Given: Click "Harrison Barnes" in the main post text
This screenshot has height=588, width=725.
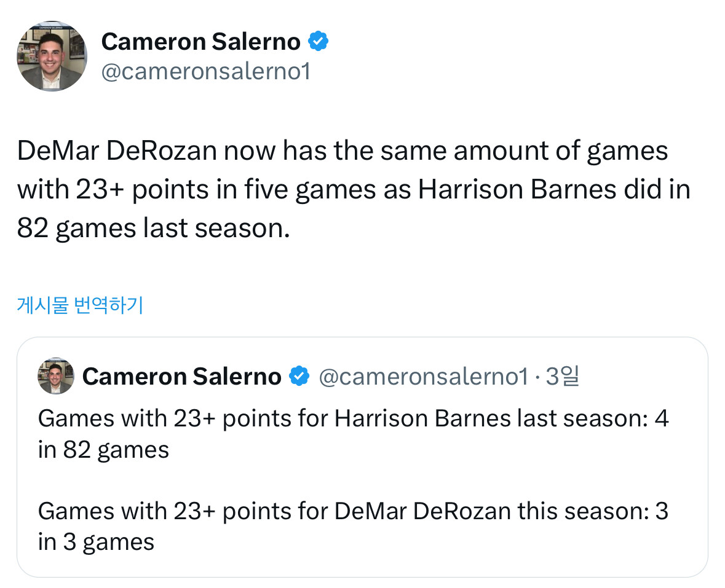Looking at the screenshot, I should coord(517,190).
